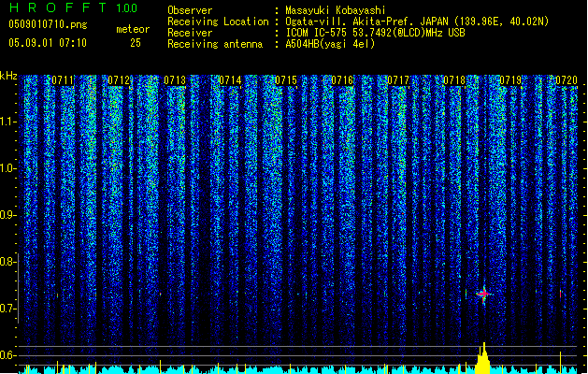Screen dimensions: 588x374
Task: Click the 0.9 kHz frequency label
Action: pos(7,215)
